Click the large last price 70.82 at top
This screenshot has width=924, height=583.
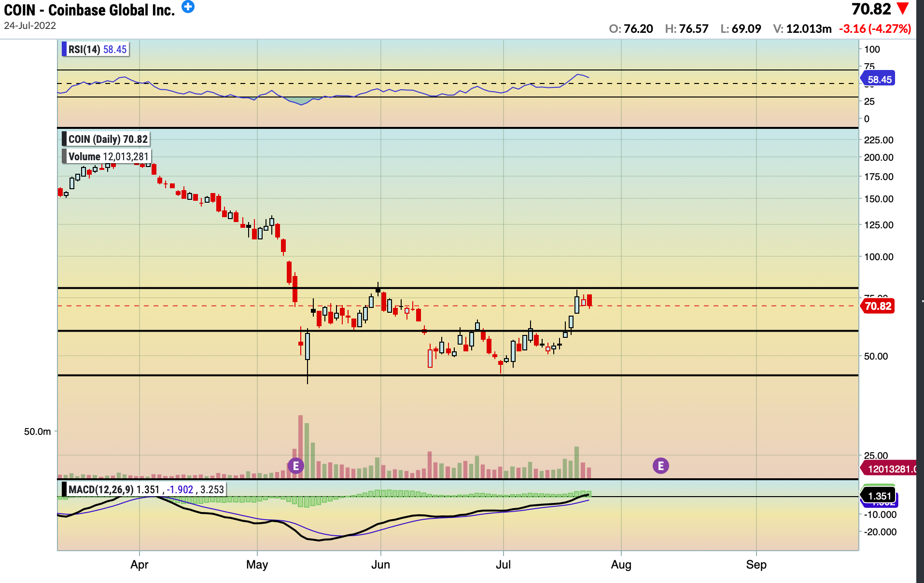pos(871,9)
